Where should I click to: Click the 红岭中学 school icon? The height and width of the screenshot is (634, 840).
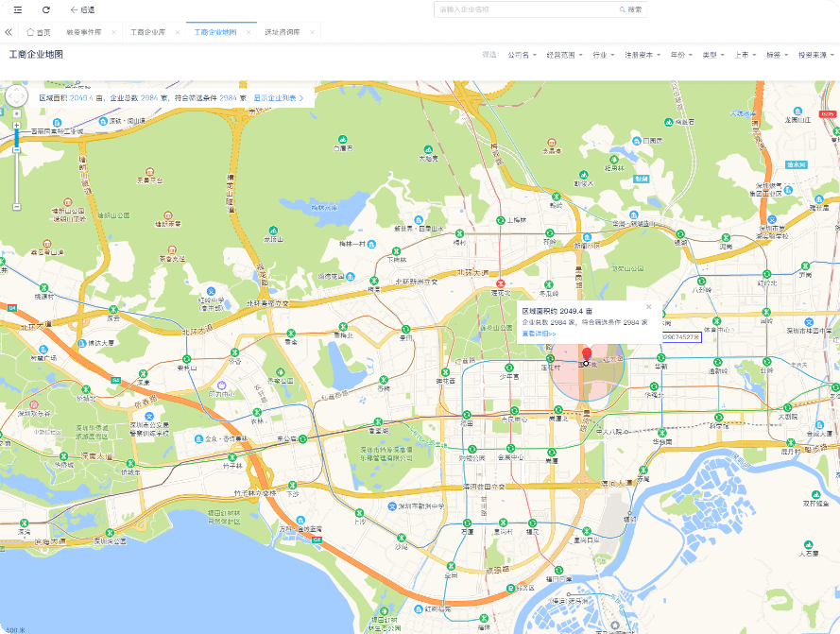coord(211,291)
